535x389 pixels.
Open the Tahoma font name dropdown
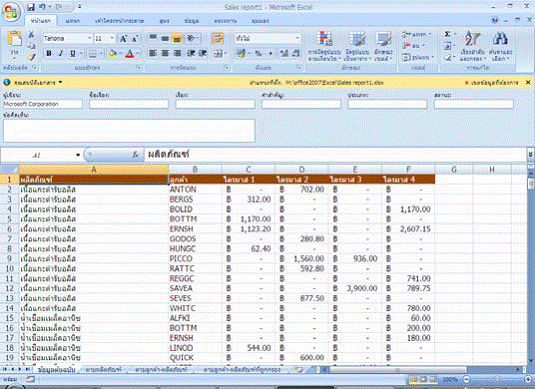pyautogui.click(x=89, y=38)
